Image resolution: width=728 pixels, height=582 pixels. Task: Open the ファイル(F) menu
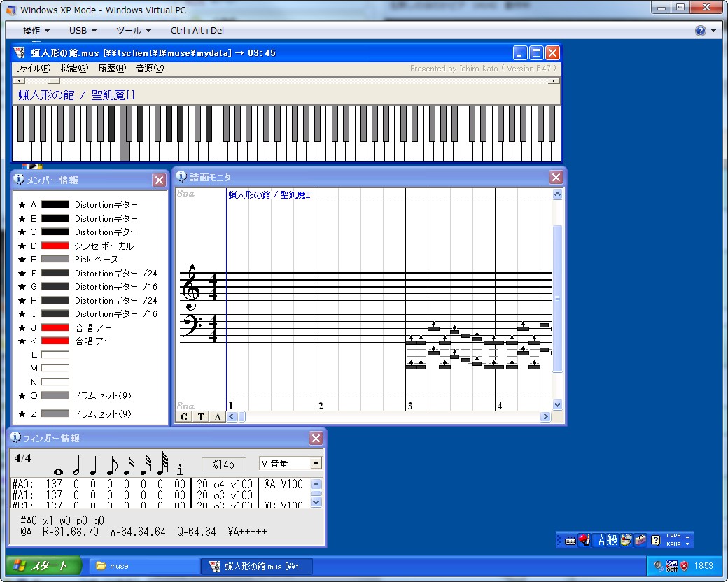click(x=33, y=69)
